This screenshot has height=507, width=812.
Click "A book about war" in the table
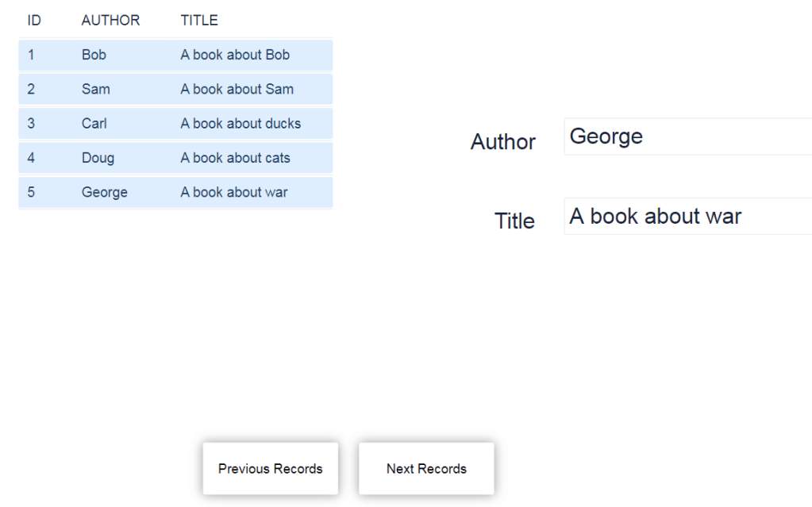[x=234, y=192]
